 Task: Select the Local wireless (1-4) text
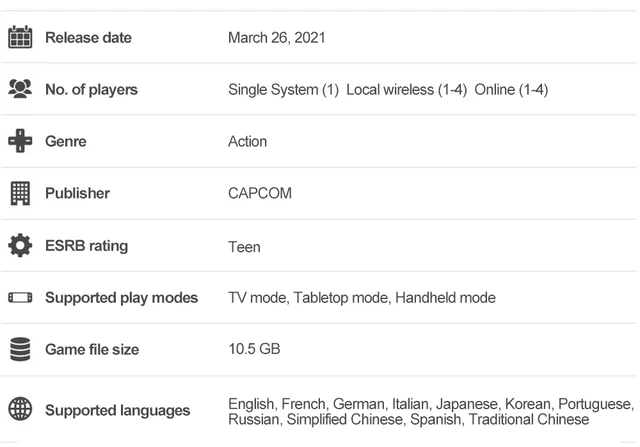coord(407,89)
